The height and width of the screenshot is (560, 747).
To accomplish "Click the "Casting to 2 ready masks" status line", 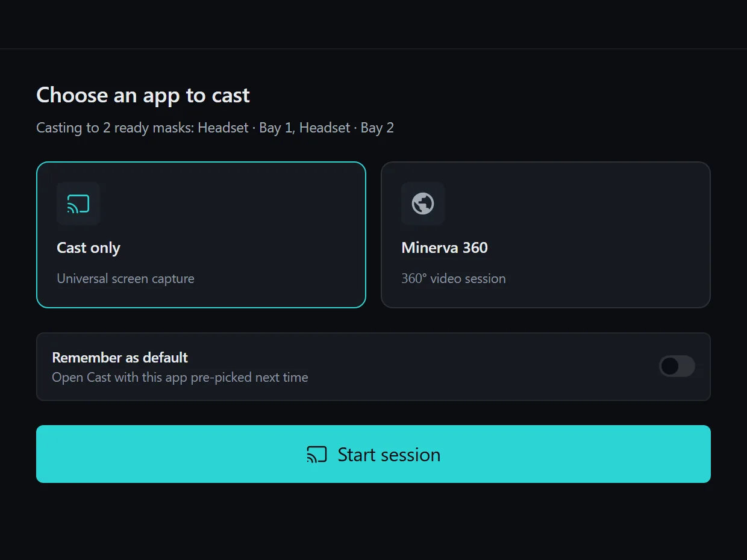I will (215, 128).
